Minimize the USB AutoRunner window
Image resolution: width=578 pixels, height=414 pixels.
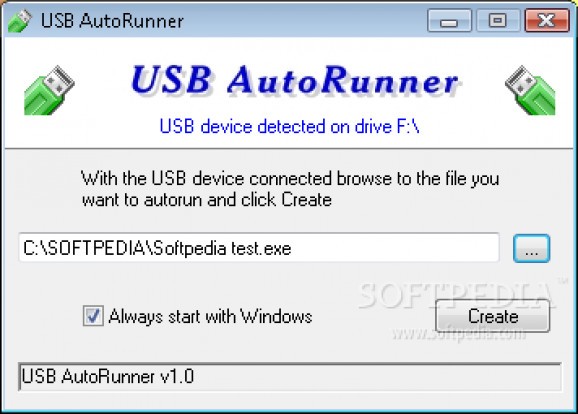[x=449, y=21]
